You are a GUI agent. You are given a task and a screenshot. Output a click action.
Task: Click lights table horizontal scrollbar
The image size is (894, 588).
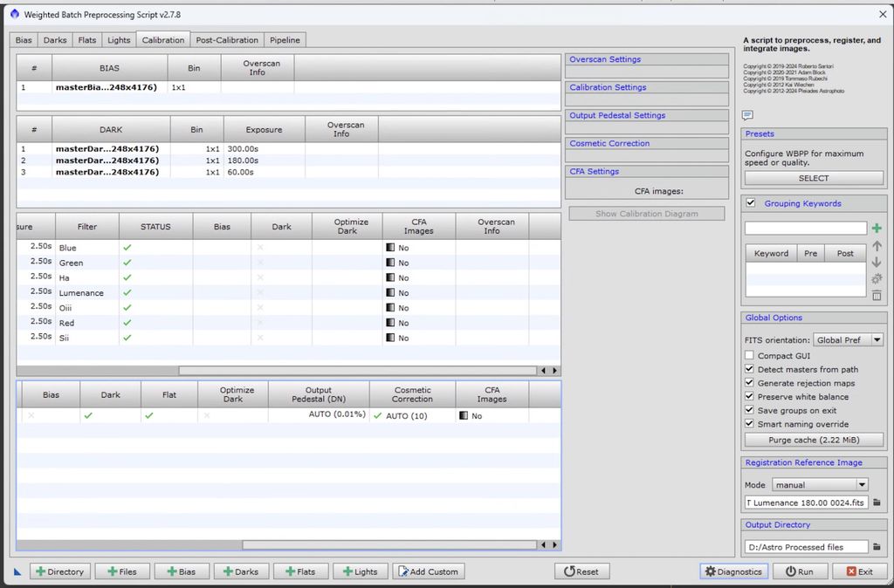pyautogui.click(x=389, y=544)
